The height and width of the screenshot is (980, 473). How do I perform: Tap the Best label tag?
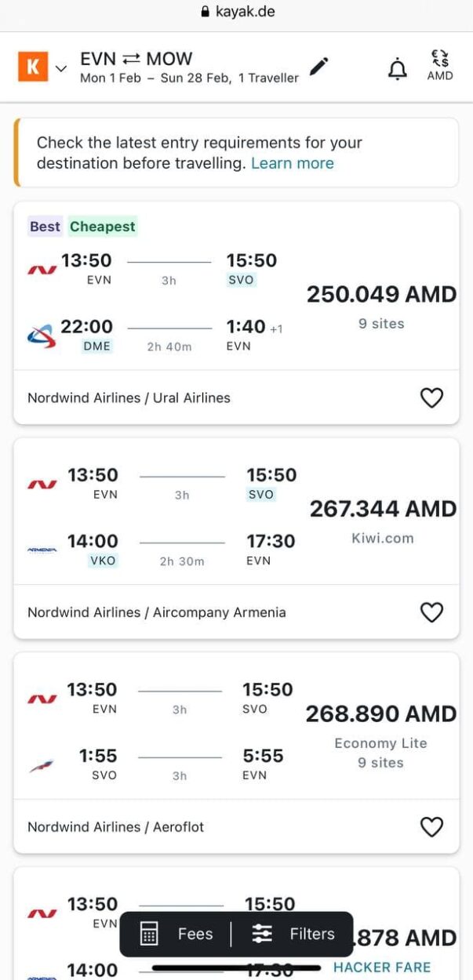(45, 227)
